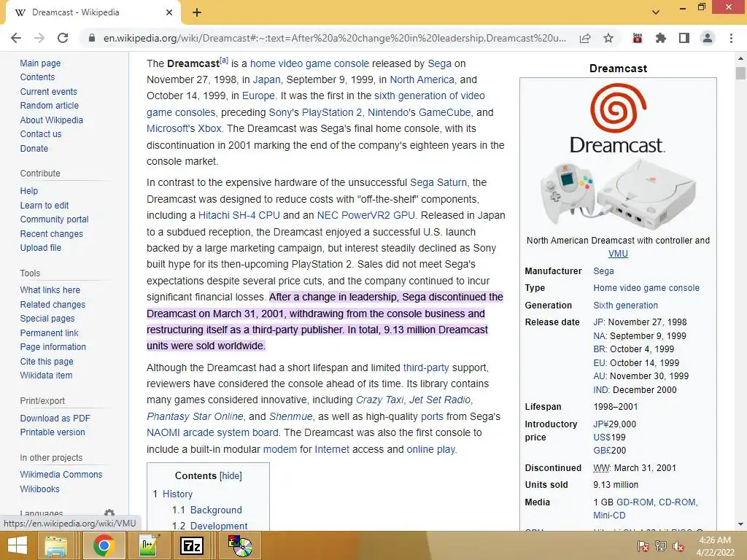
Task: Open a Random article
Action: click(49, 106)
